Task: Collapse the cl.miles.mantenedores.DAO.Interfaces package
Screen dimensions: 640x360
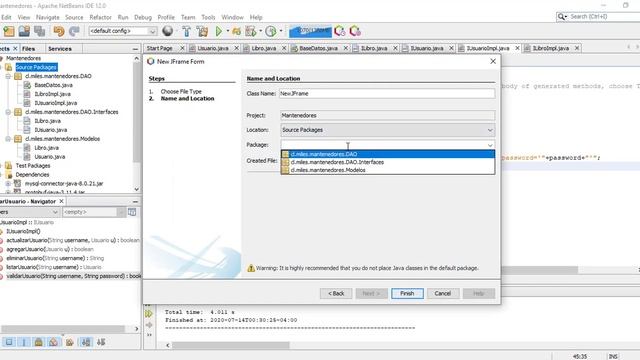Action: point(8,112)
